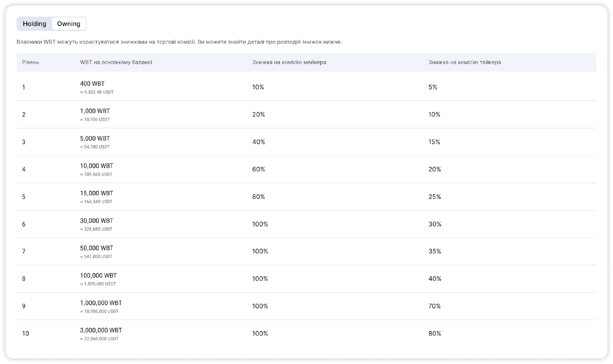Click the 1,000,000 WBT balance entry
The width and height of the screenshot is (613, 364).
101,303
